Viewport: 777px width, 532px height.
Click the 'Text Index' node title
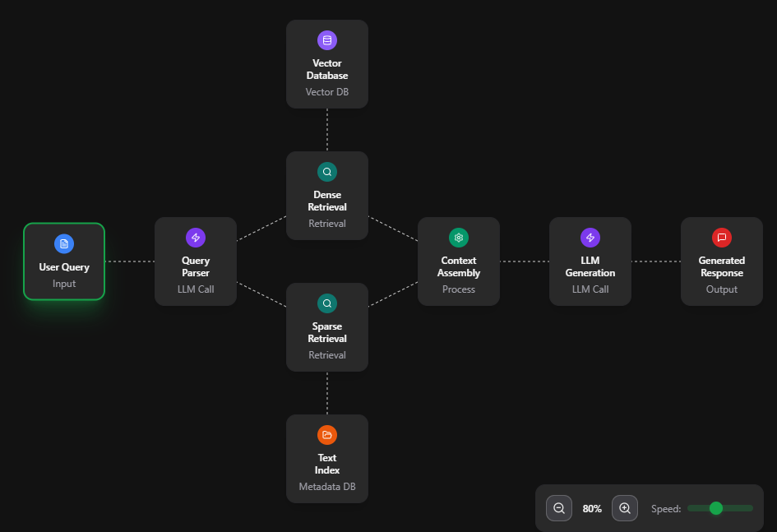[x=327, y=464]
